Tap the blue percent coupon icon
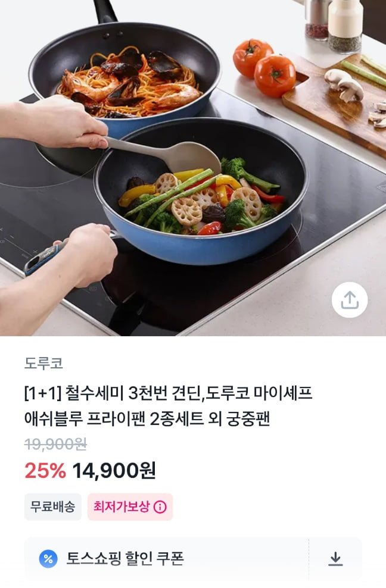386x588 pixels. pyautogui.click(x=48, y=559)
